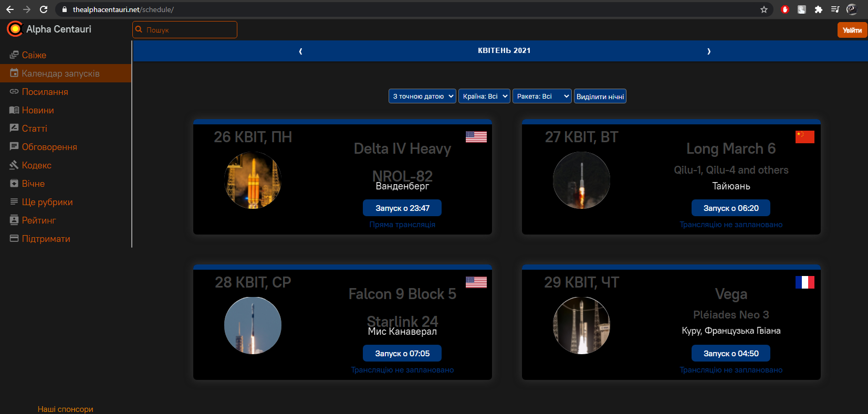Click the Увійти login button
Screen dimensions: 868x414
click(852, 30)
